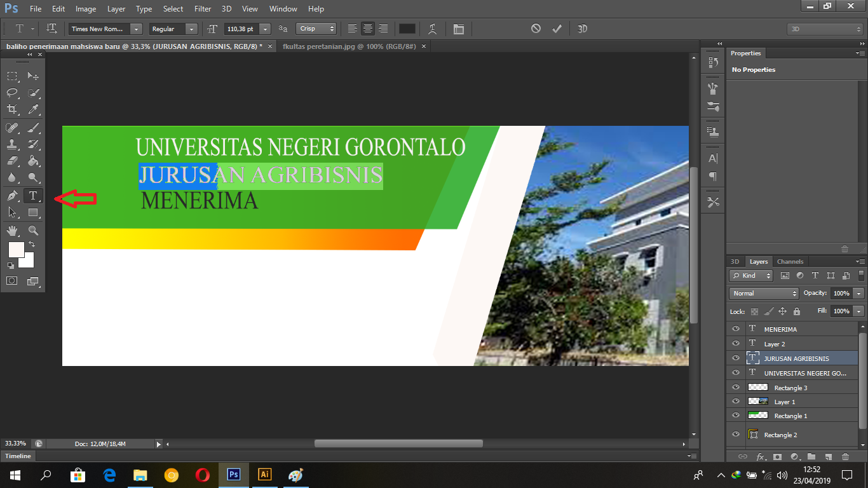Hide the MENERIMA layer

pyautogui.click(x=735, y=329)
